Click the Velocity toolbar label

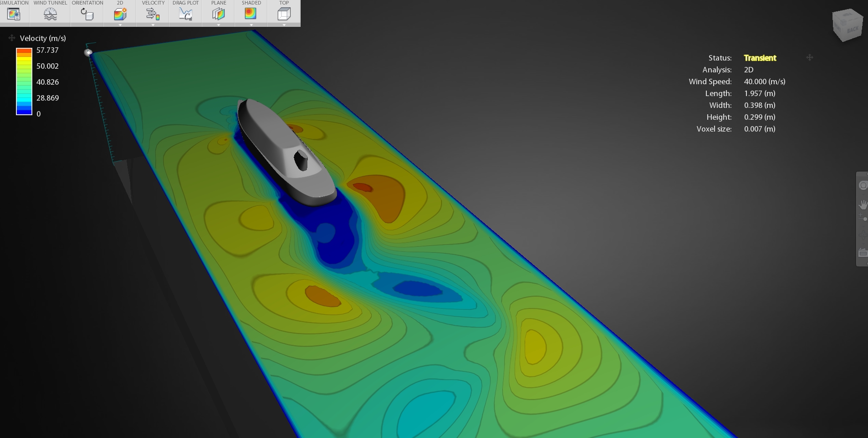click(153, 3)
